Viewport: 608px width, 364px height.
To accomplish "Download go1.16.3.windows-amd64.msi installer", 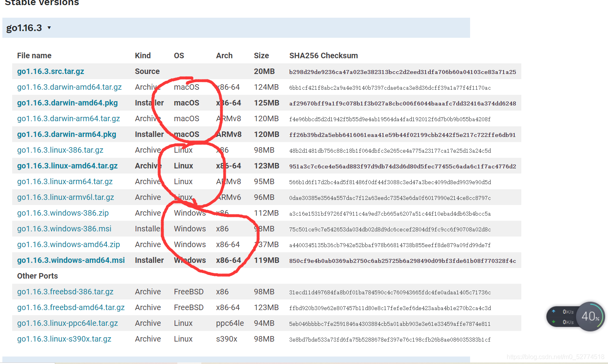I will coord(71,260).
